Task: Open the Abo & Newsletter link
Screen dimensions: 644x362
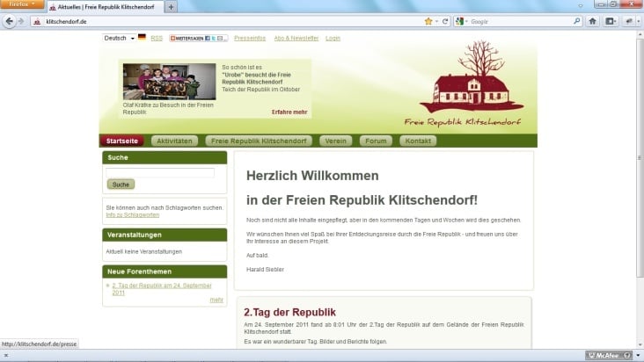Action: point(296,38)
